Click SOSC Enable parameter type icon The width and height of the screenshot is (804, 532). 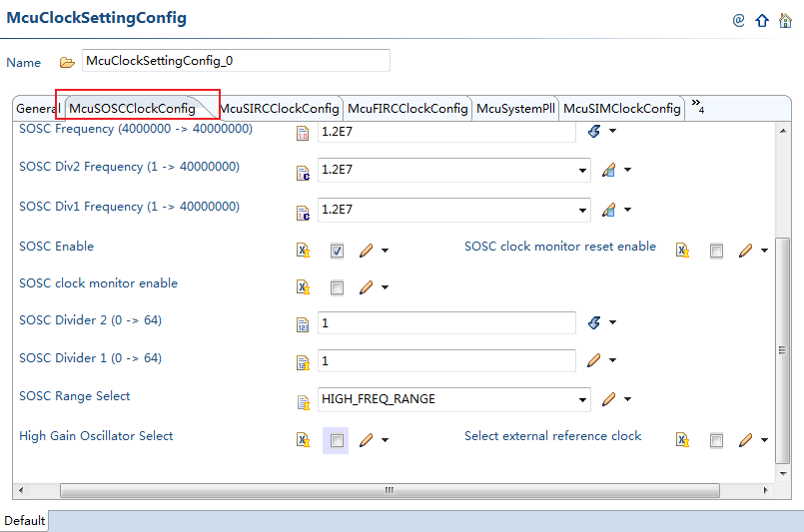303,251
